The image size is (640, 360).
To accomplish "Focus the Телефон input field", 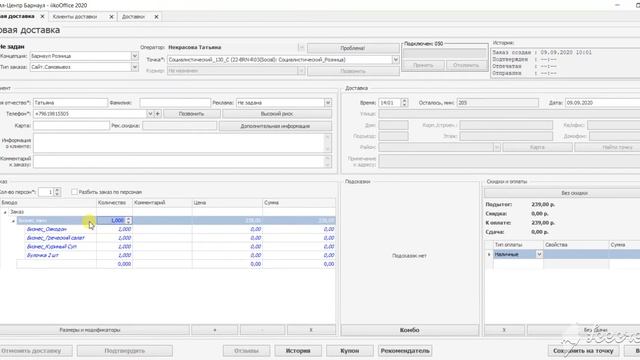I will click(90, 114).
